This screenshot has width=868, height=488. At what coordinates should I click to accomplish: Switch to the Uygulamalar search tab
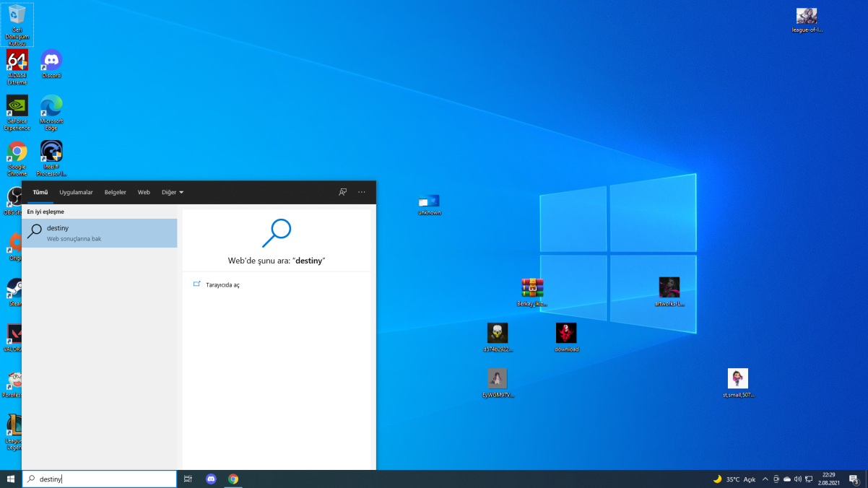(76, 192)
